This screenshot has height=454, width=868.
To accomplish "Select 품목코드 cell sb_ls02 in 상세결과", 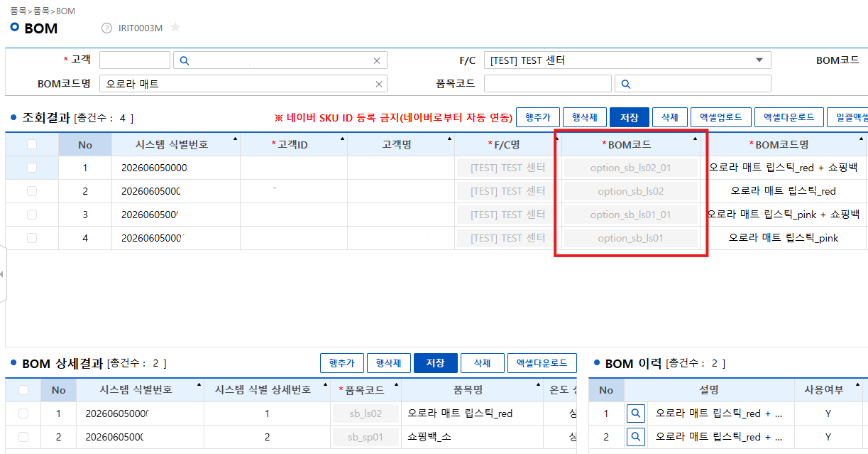I will pos(366,414).
